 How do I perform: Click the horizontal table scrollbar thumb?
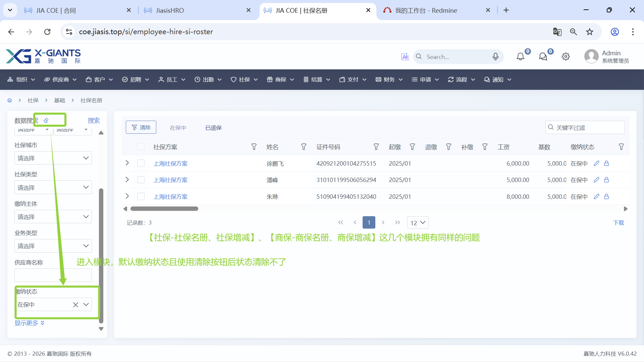pyautogui.click(x=164, y=209)
